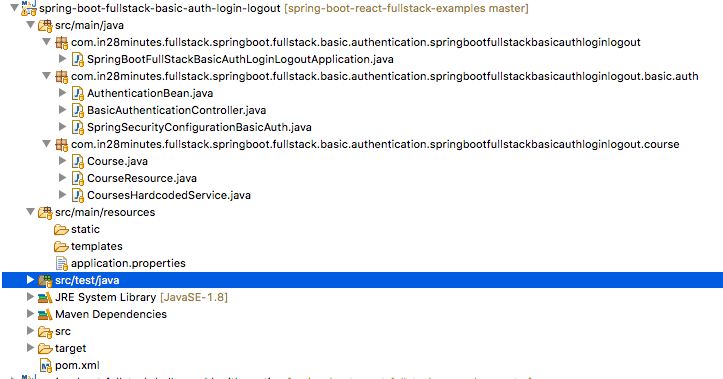
Task: Click the first package icon under src/main/java
Action: pyautogui.click(x=61, y=43)
